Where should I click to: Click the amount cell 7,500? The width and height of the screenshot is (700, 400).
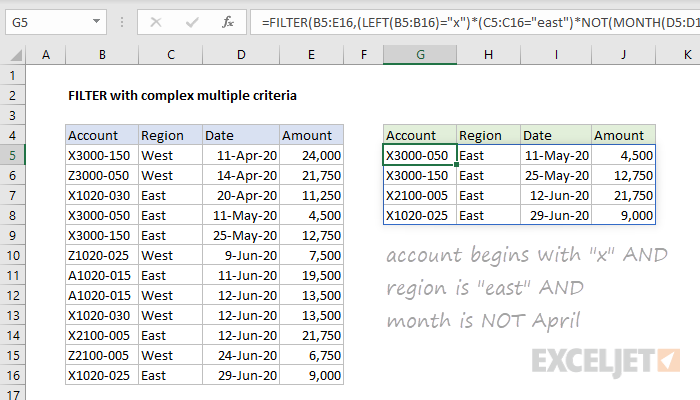coord(312,255)
